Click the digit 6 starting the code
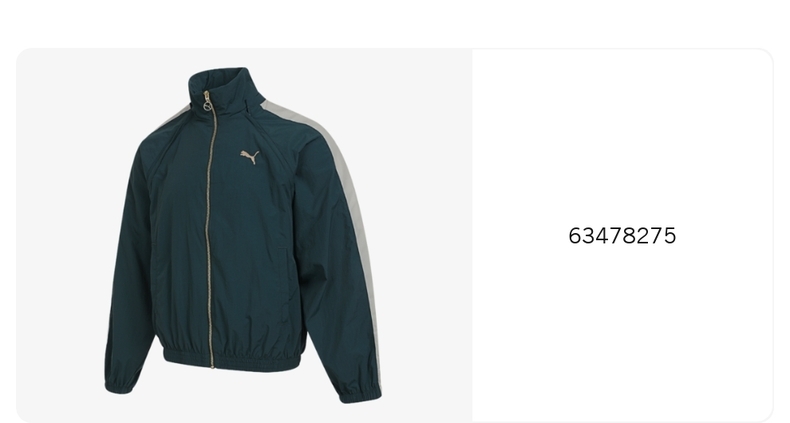The image size is (790, 423). [575, 236]
